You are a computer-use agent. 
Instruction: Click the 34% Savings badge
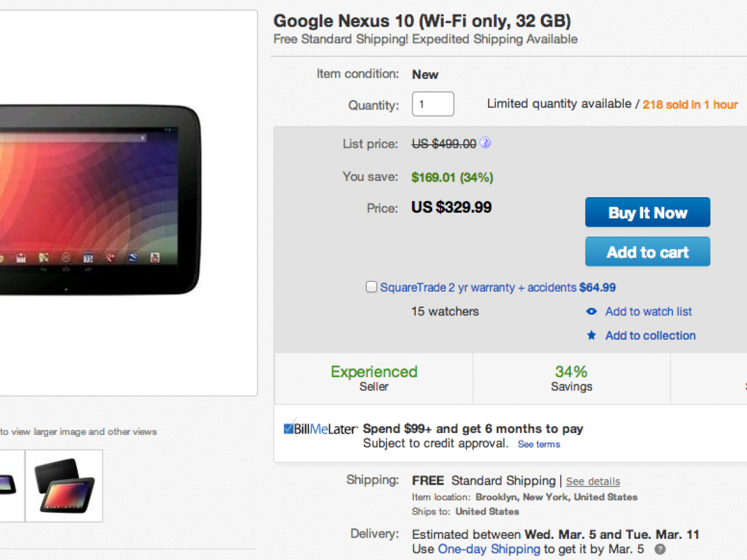[x=571, y=378]
